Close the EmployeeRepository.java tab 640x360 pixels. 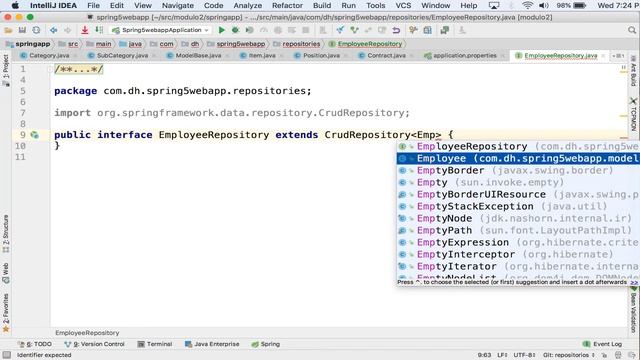[x=603, y=56]
